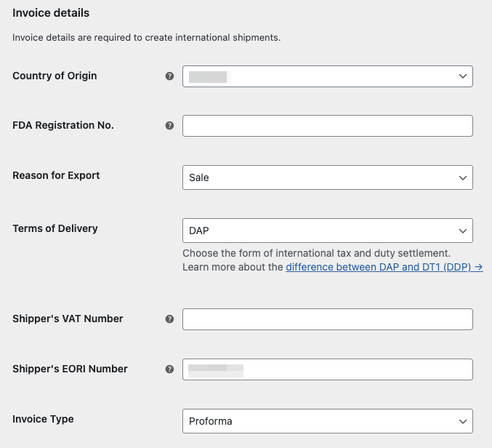Click the Terms of Delivery label

(55, 228)
